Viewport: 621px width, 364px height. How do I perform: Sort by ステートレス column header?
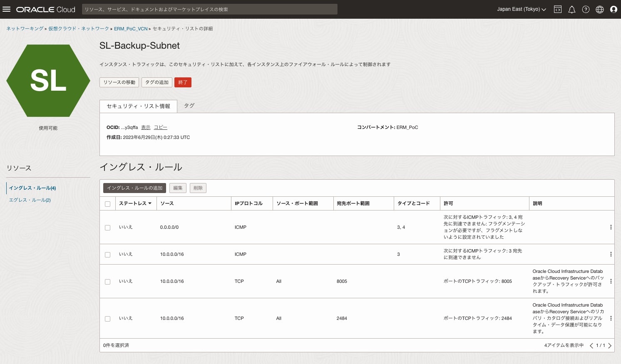click(x=135, y=203)
